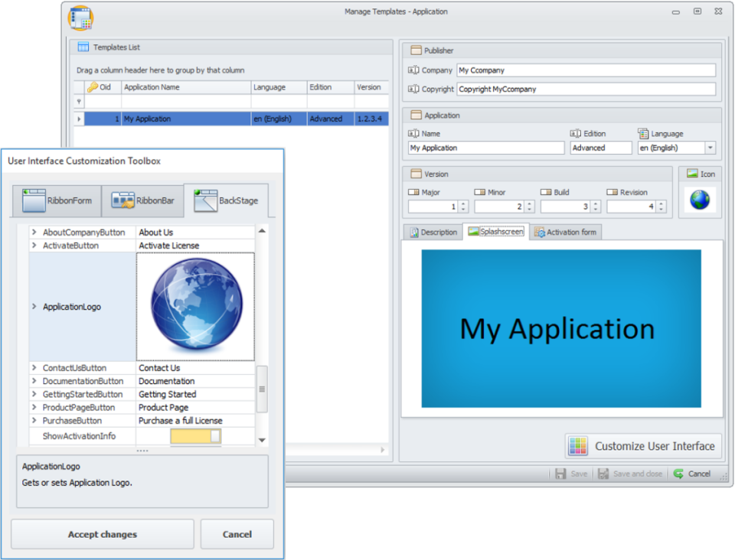The image size is (735, 560).
Task: Expand the PurchaseButton property
Action: [34, 420]
